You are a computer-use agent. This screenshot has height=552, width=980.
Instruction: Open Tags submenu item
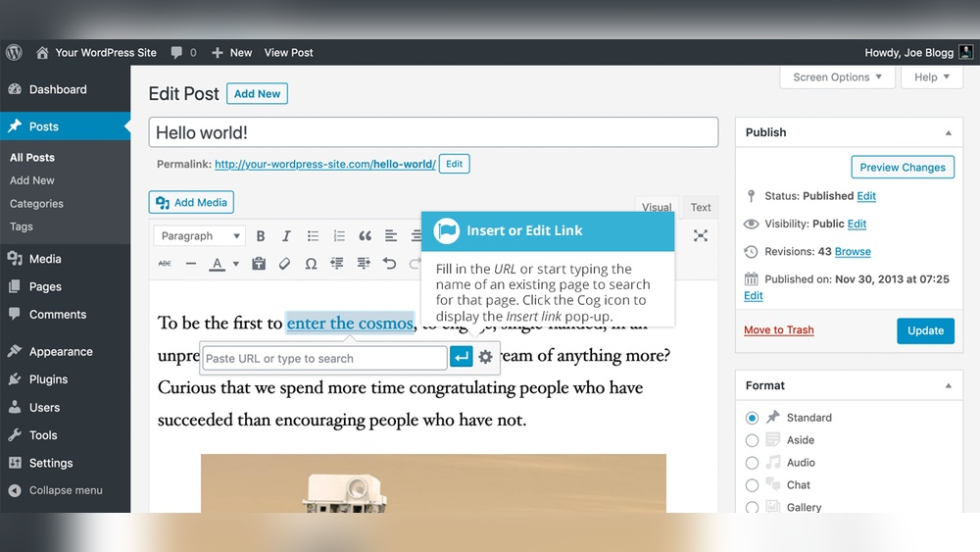[x=22, y=226]
